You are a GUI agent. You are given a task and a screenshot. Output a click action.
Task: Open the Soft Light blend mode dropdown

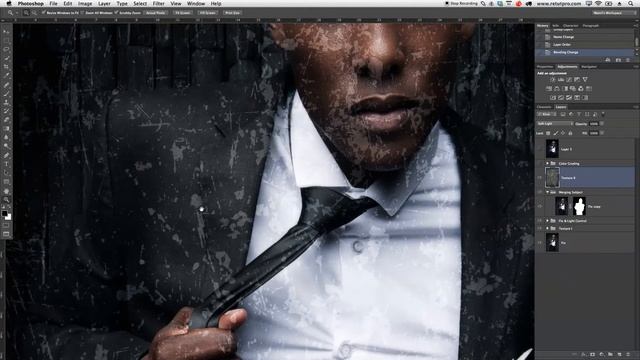tap(555, 124)
